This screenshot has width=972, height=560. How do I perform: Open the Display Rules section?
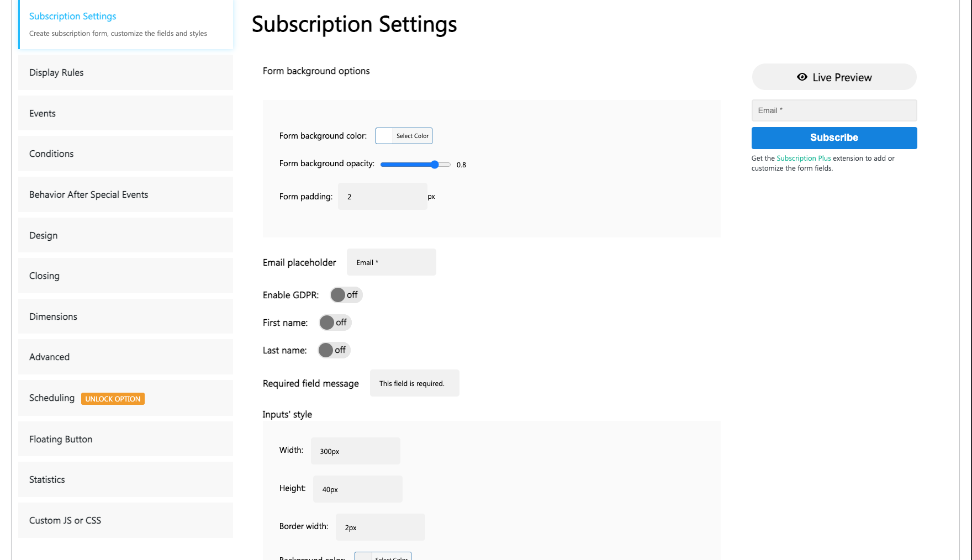click(x=125, y=72)
